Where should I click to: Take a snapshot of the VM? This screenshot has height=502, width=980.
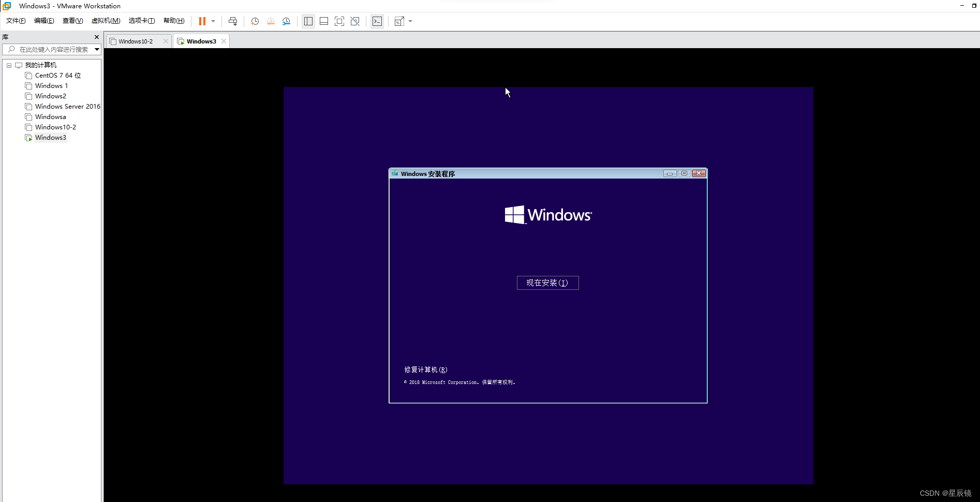click(x=255, y=21)
